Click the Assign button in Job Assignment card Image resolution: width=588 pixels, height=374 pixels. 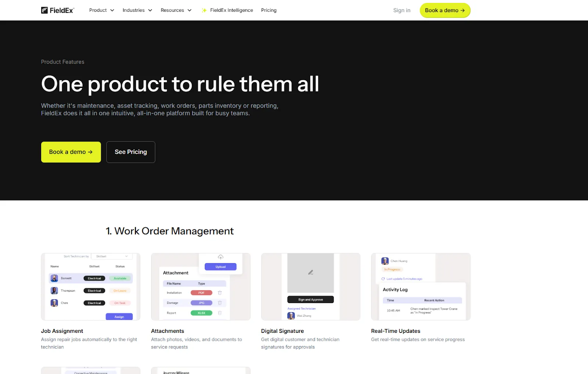pyautogui.click(x=119, y=317)
